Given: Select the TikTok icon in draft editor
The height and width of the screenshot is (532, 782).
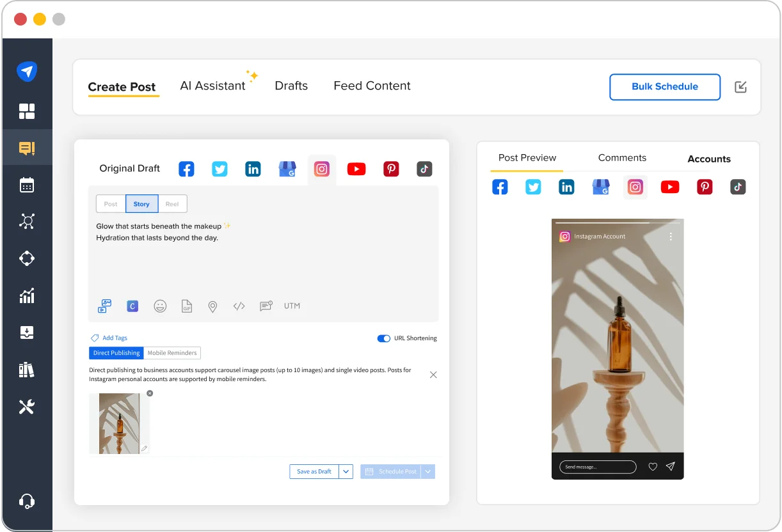Looking at the screenshot, I should (x=424, y=169).
